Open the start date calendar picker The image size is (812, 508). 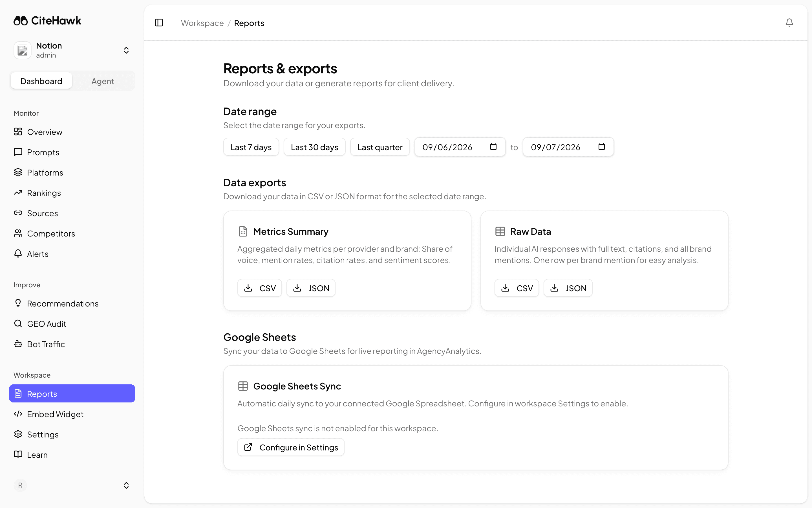(x=493, y=147)
